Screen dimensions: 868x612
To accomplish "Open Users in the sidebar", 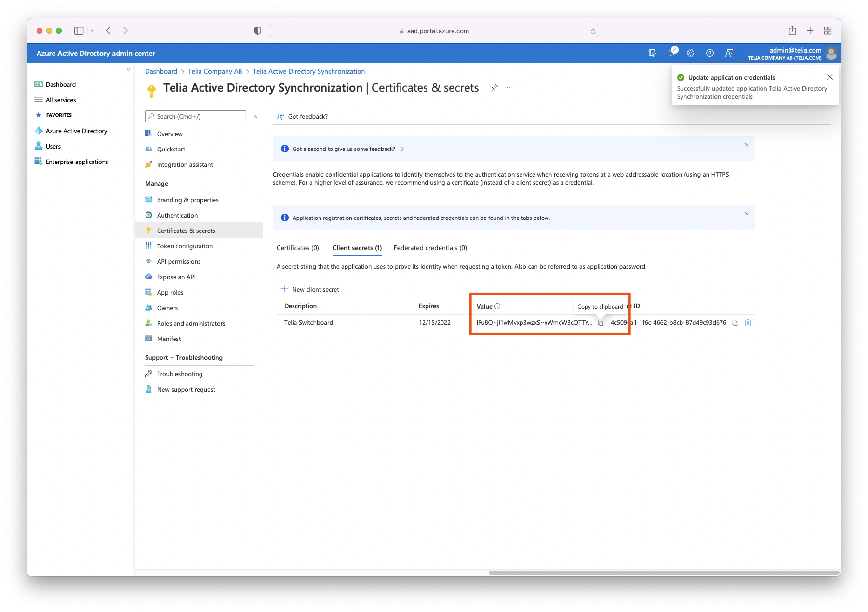I will [x=53, y=146].
